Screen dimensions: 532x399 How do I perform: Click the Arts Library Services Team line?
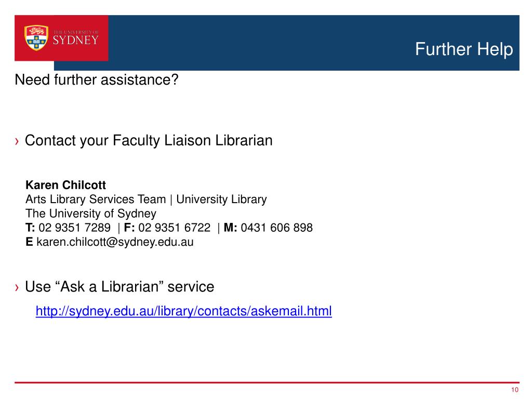(x=96, y=199)
